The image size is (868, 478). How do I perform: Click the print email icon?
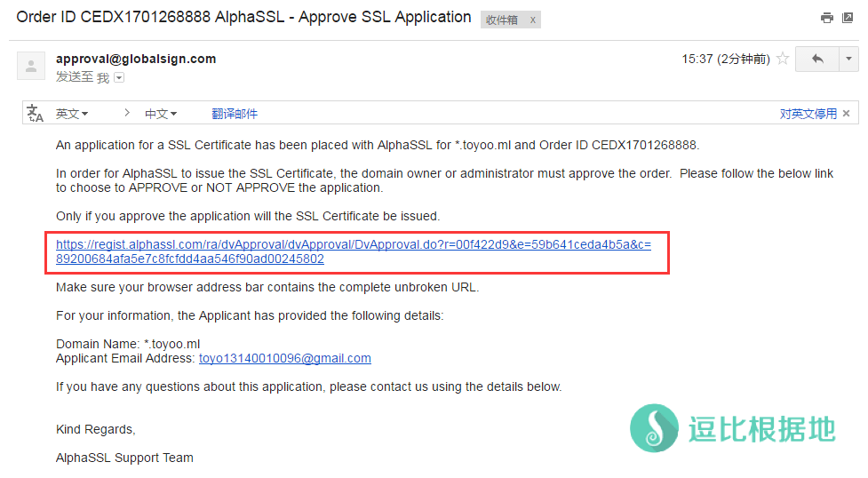[x=827, y=18]
